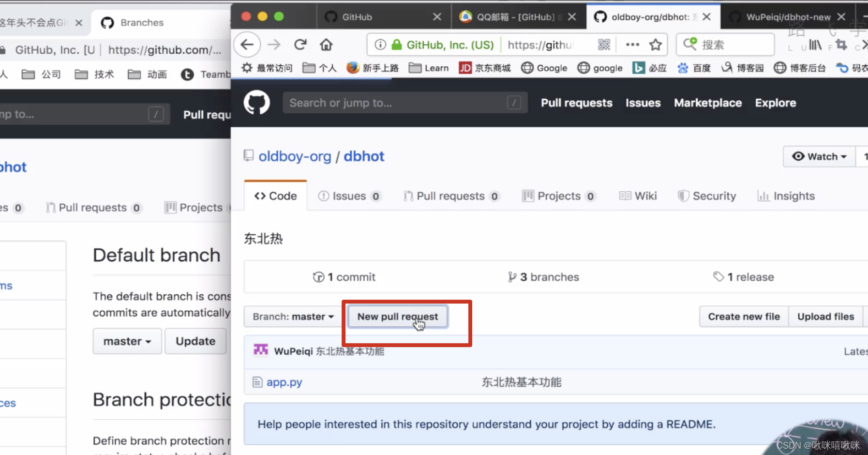Open Marketplace in the GitHub header
Viewport: 868px width, 455px height.
708,103
